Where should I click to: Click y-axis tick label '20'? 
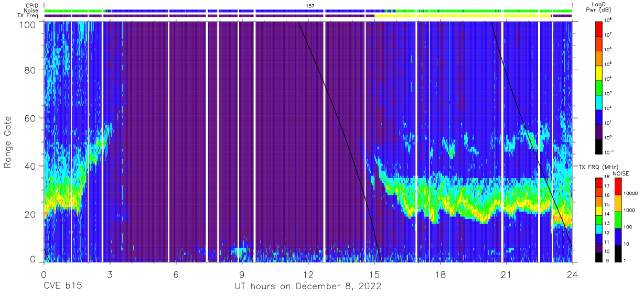(x=30, y=214)
